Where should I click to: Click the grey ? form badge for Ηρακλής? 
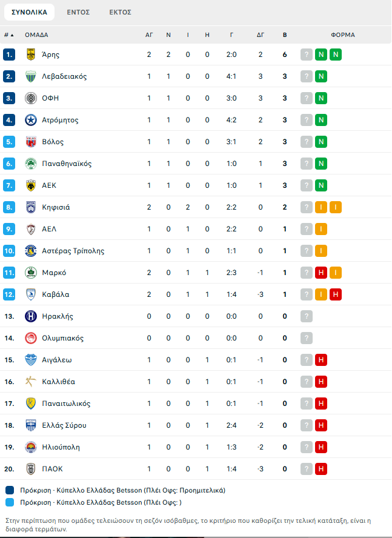click(307, 316)
